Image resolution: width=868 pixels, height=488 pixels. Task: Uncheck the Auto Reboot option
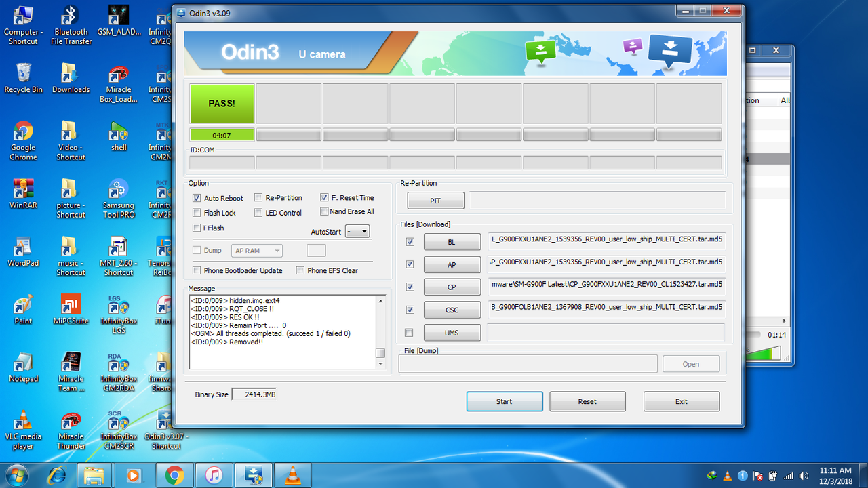coord(197,198)
